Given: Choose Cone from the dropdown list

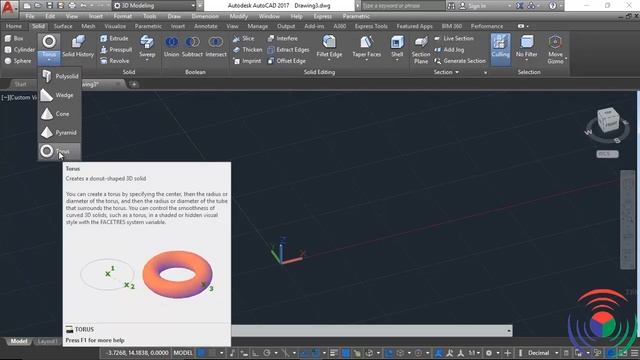Looking at the screenshot, I should click(60, 114).
